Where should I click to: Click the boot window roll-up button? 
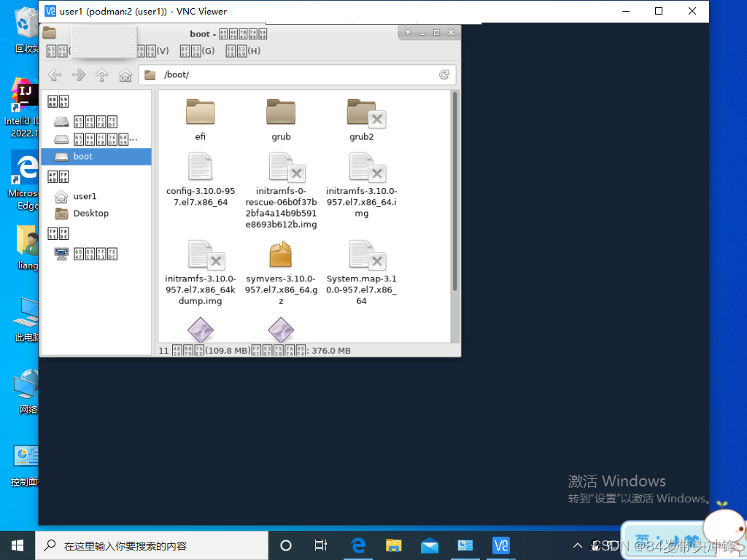(408, 32)
